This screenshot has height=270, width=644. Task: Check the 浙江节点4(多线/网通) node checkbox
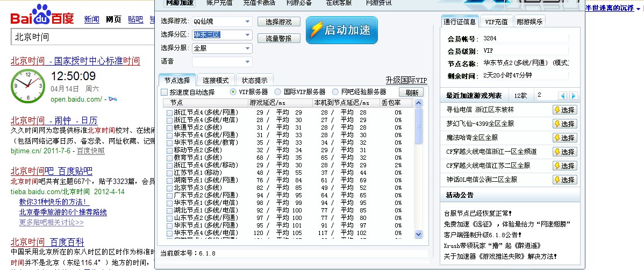[169, 112]
